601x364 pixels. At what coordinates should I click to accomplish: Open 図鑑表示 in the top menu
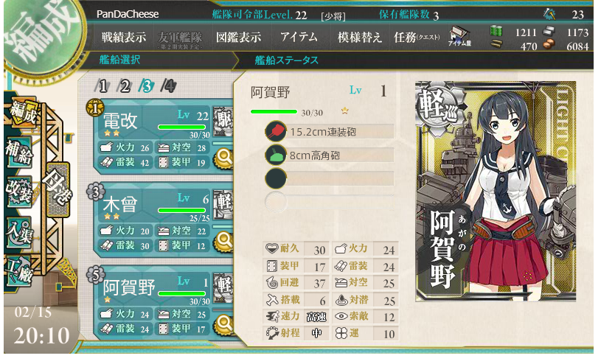click(x=238, y=37)
